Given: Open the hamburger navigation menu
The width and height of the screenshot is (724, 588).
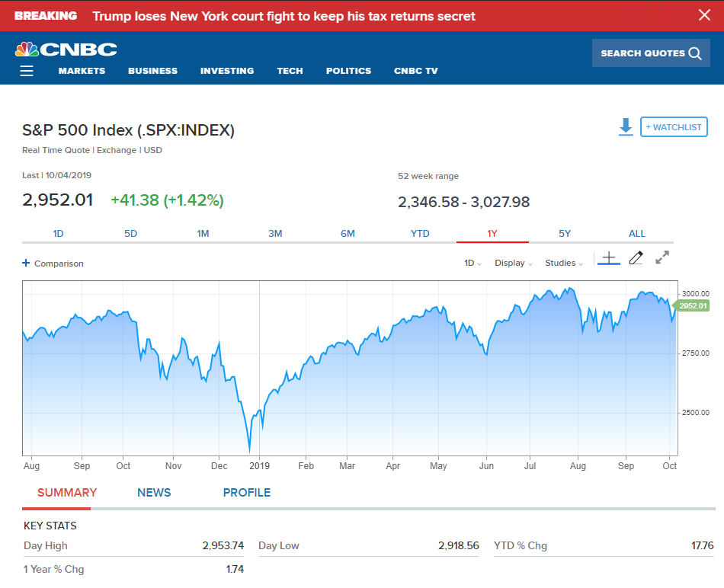Looking at the screenshot, I should (27, 71).
